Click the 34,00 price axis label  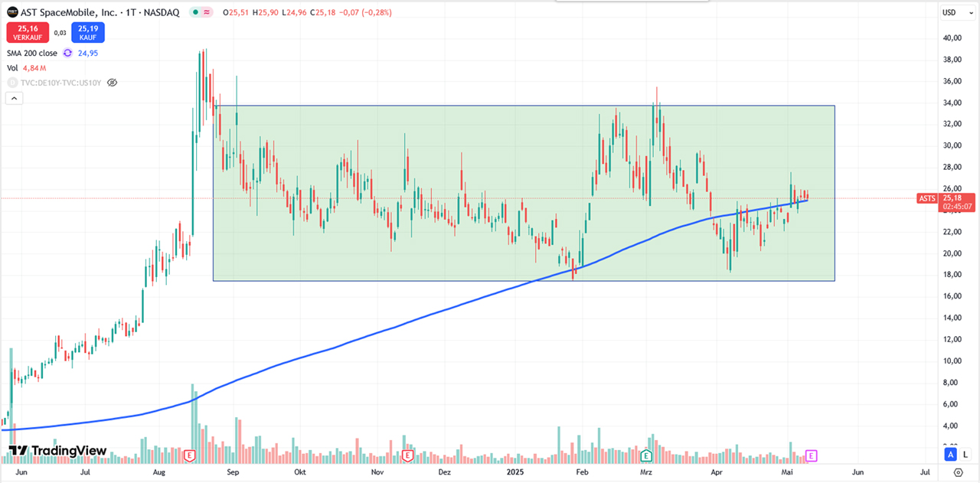[x=953, y=103]
